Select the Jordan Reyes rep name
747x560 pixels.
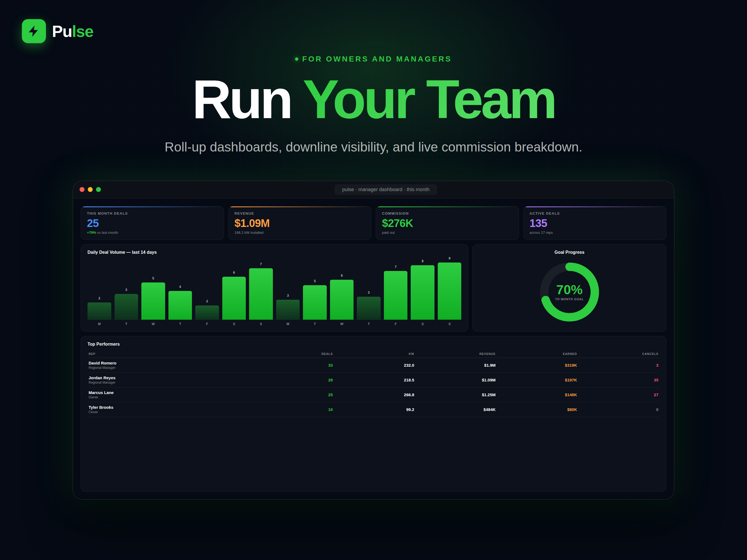pyautogui.click(x=102, y=378)
